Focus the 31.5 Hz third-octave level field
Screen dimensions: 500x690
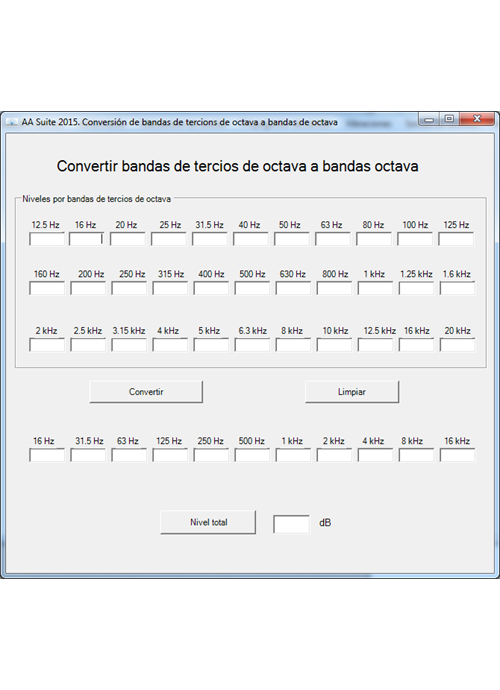point(210,239)
